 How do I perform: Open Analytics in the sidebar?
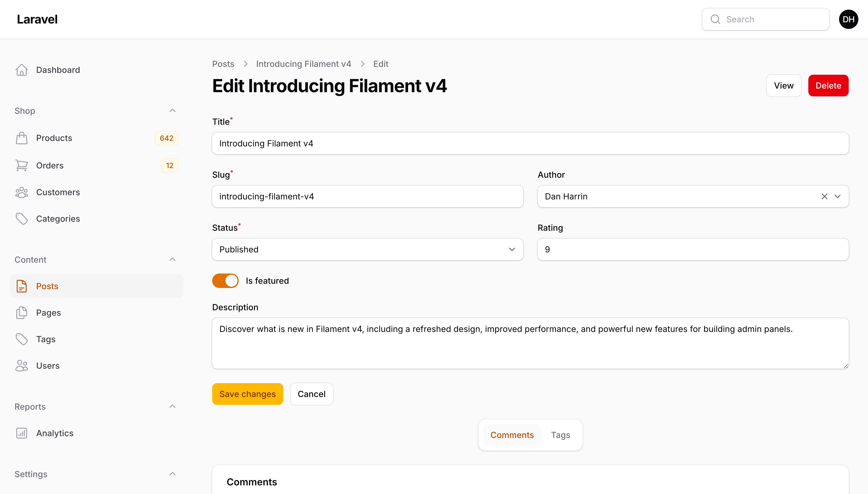point(96,433)
